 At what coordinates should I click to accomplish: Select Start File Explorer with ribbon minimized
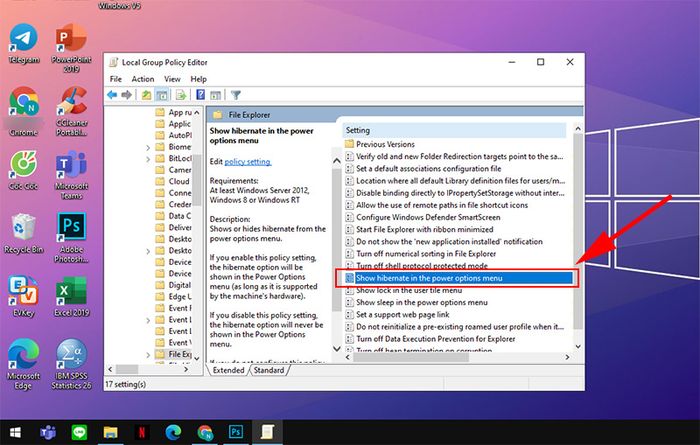(419, 229)
